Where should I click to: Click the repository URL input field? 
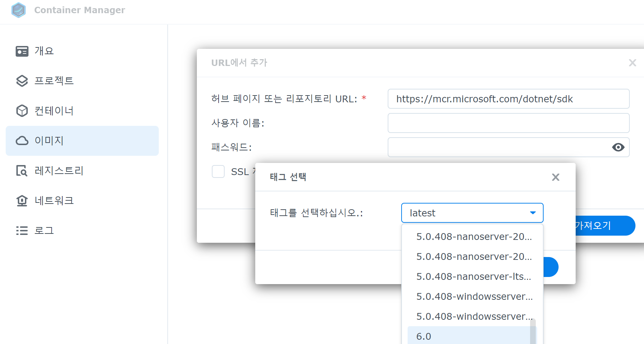click(508, 99)
